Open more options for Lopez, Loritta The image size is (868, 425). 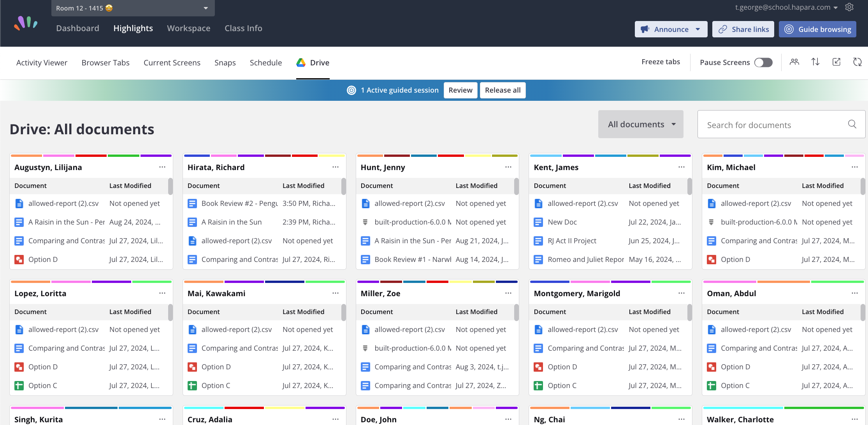coord(162,293)
